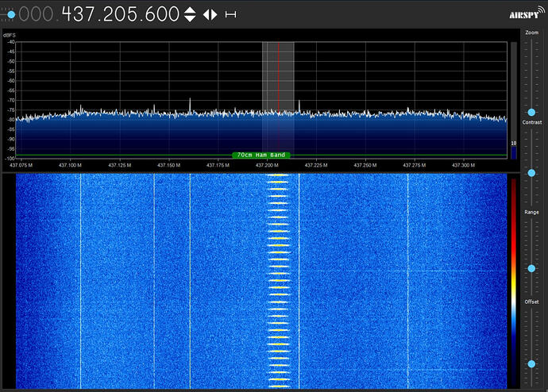Click the up arrow of the frequency stepper
The image size is (548, 392).
coord(190,10)
